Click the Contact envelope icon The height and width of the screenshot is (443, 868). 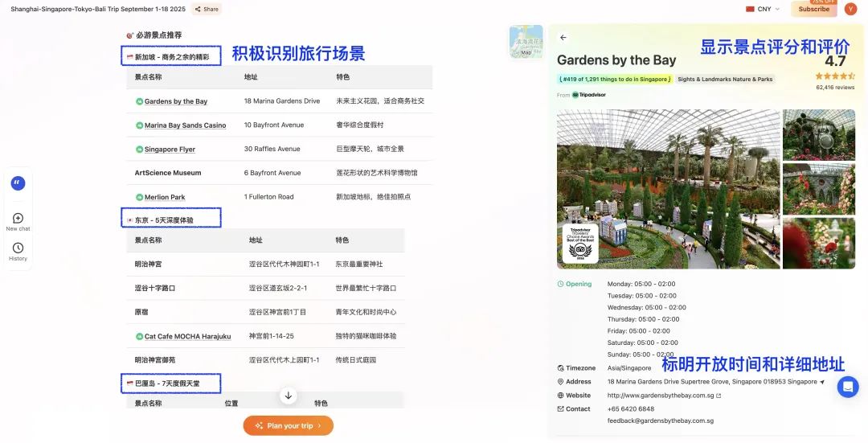[560, 409]
